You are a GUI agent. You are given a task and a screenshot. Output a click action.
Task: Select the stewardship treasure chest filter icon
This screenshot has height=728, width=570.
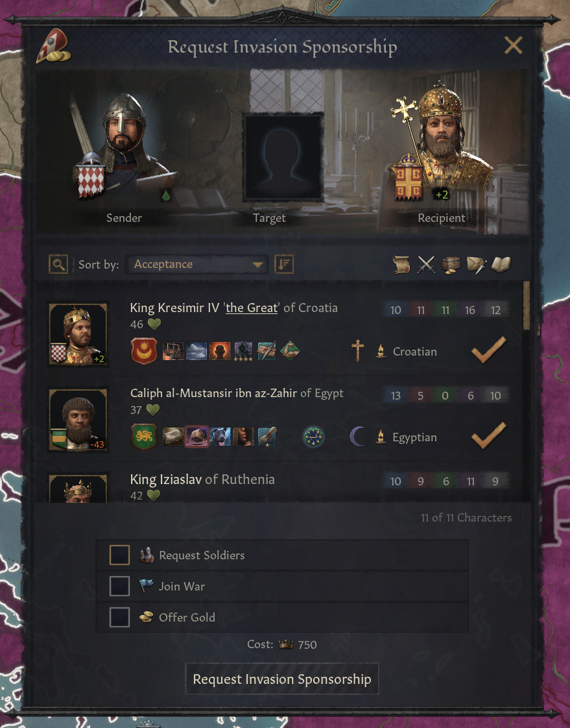(x=451, y=265)
